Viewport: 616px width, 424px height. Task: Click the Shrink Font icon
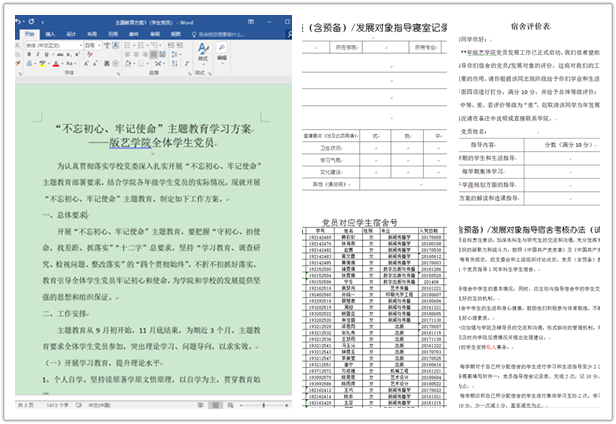[95, 63]
